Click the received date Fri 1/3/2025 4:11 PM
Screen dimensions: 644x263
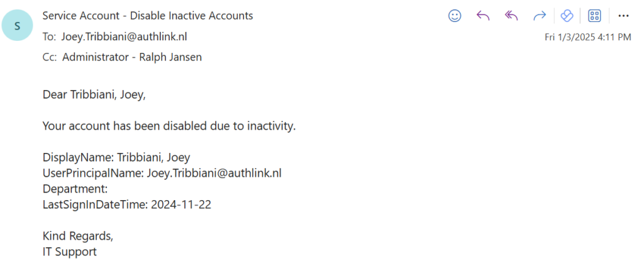[x=587, y=37]
